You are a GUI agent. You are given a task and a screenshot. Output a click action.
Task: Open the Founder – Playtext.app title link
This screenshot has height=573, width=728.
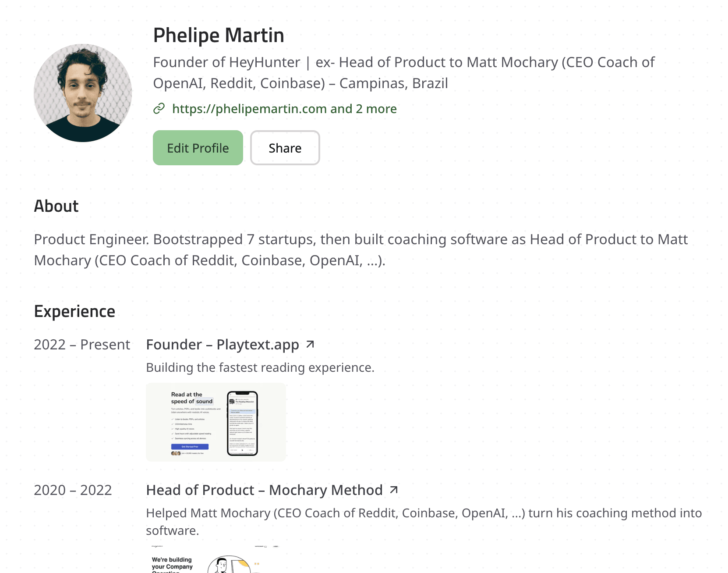pos(223,345)
